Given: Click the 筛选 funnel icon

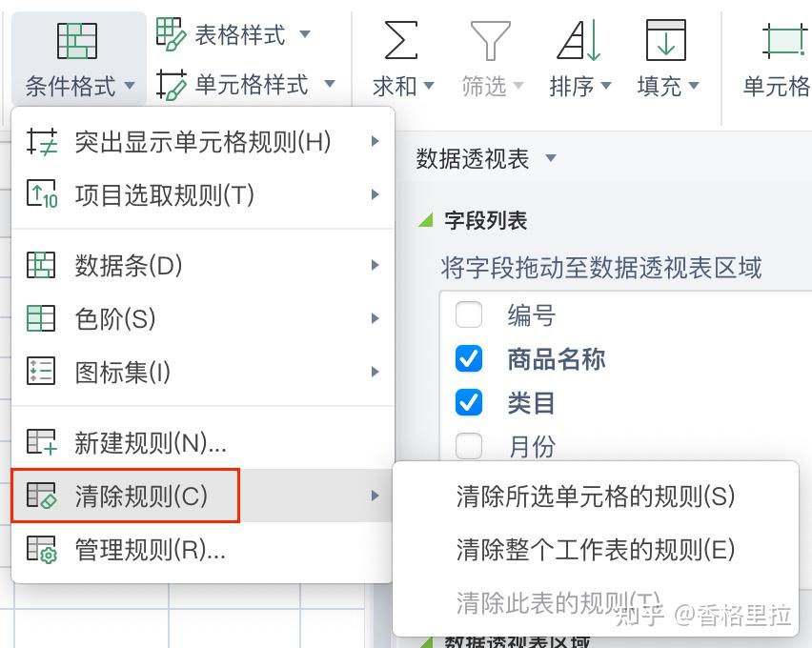Looking at the screenshot, I should click(491, 40).
